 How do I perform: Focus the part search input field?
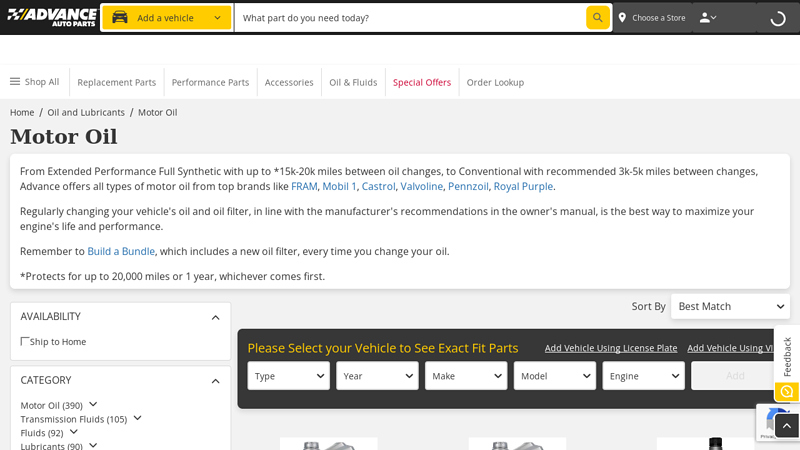(x=411, y=18)
